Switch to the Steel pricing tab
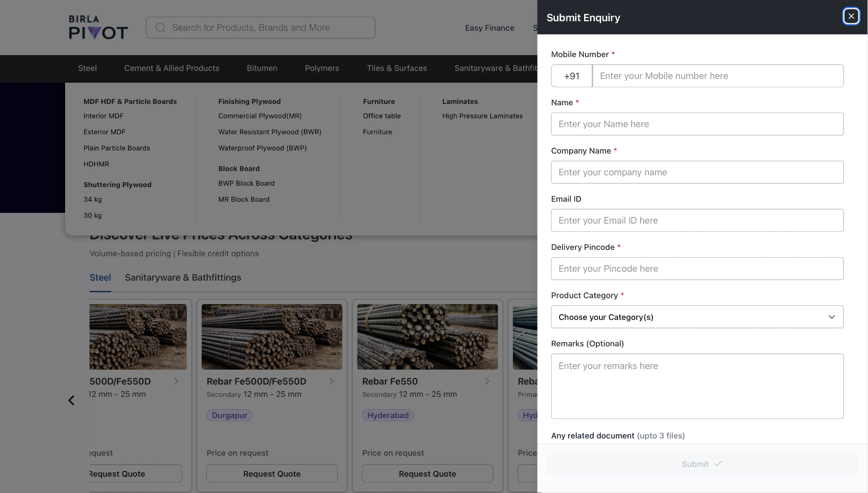The image size is (868, 493). [100, 277]
